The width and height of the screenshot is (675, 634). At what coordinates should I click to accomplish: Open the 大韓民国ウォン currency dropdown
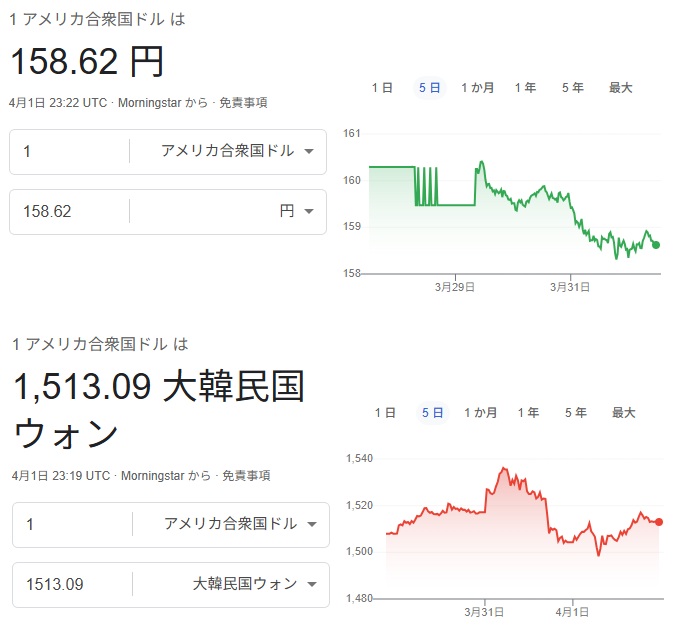(x=254, y=584)
